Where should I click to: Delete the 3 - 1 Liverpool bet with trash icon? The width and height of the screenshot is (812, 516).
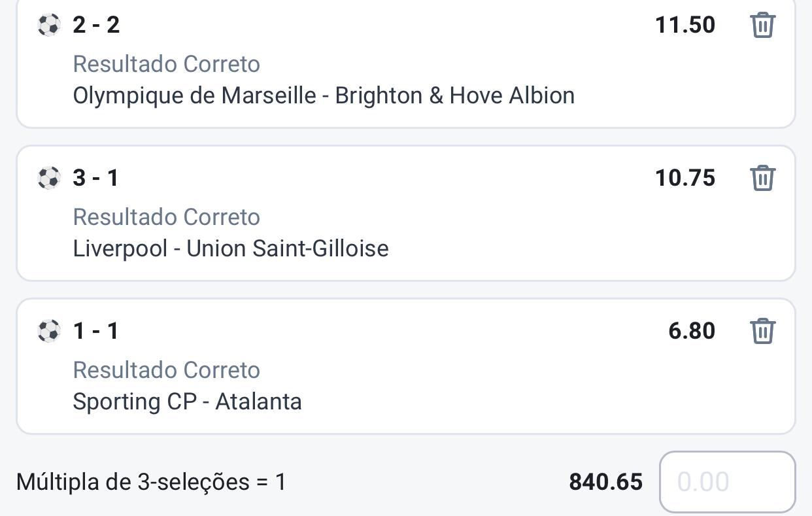coord(762,177)
